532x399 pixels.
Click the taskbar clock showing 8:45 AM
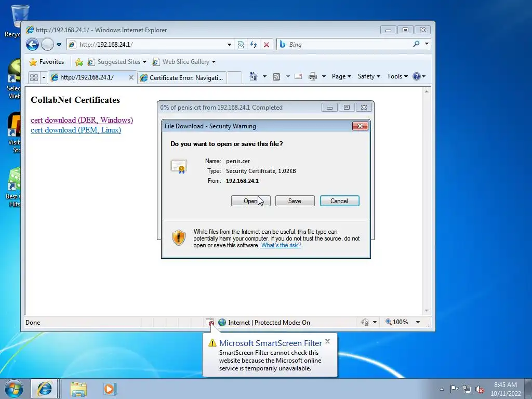click(x=505, y=389)
